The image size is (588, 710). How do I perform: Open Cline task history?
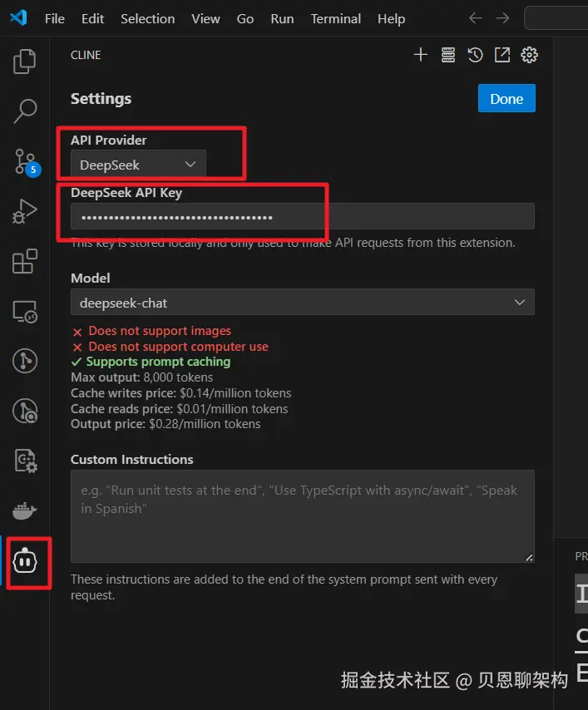tap(475, 55)
